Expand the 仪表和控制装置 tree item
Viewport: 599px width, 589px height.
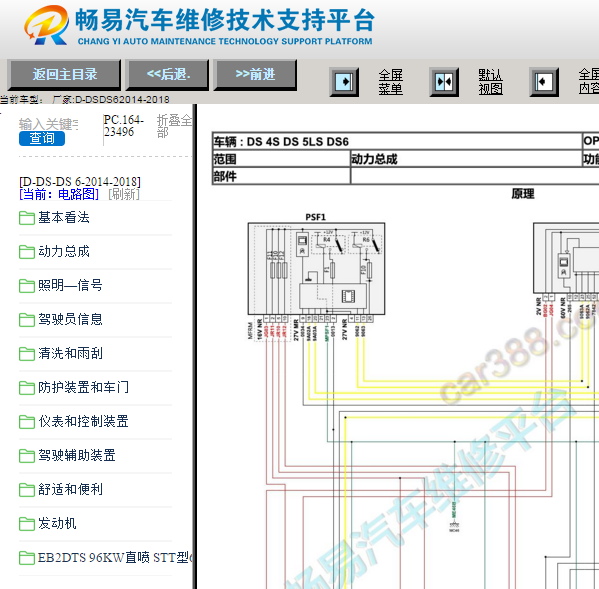(x=83, y=422)
